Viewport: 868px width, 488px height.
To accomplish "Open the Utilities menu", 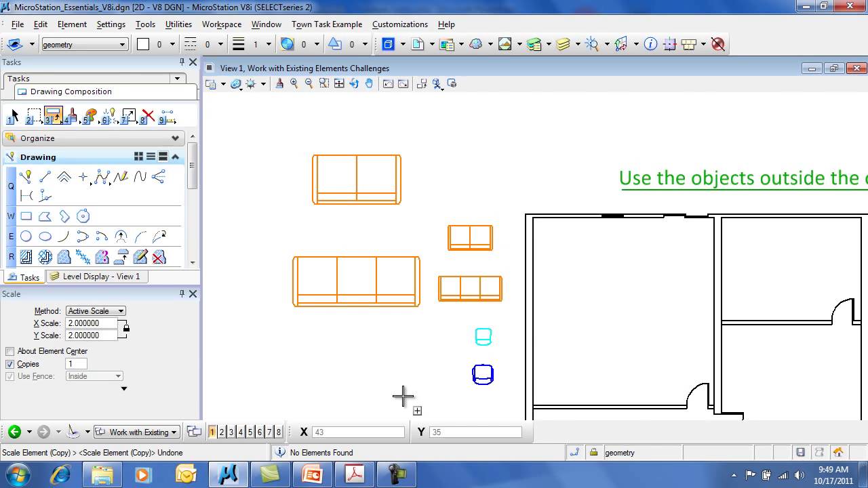I will tap(178, 24).
